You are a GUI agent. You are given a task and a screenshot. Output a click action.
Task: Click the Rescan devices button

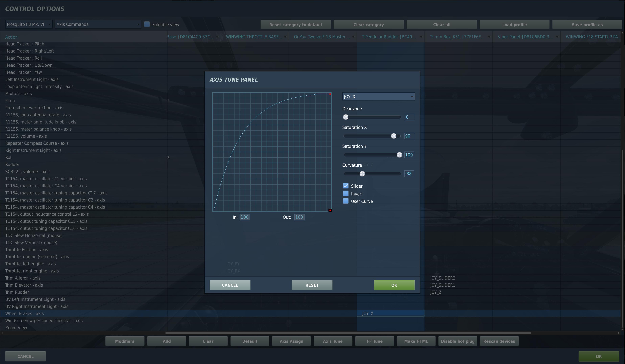click(499, 341)
